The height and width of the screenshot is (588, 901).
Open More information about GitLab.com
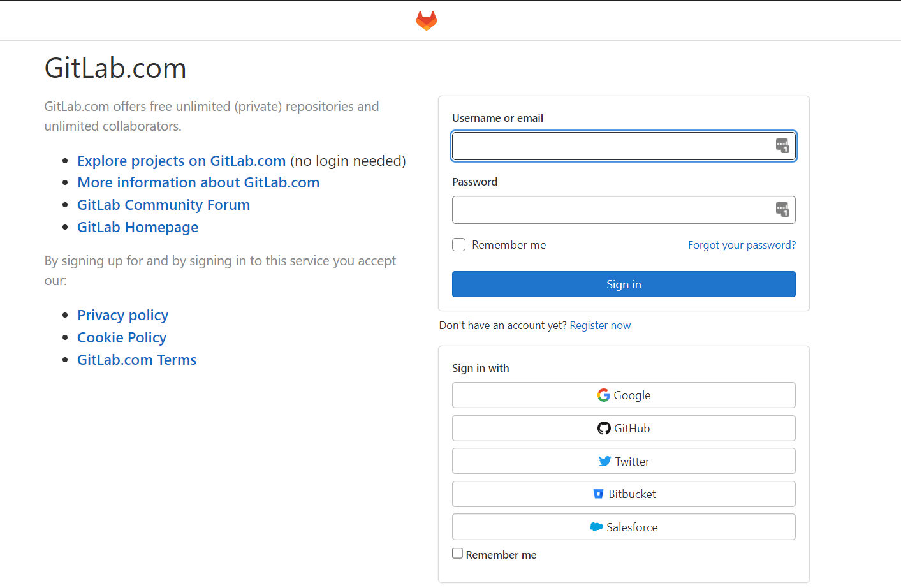tap(198, 182)
